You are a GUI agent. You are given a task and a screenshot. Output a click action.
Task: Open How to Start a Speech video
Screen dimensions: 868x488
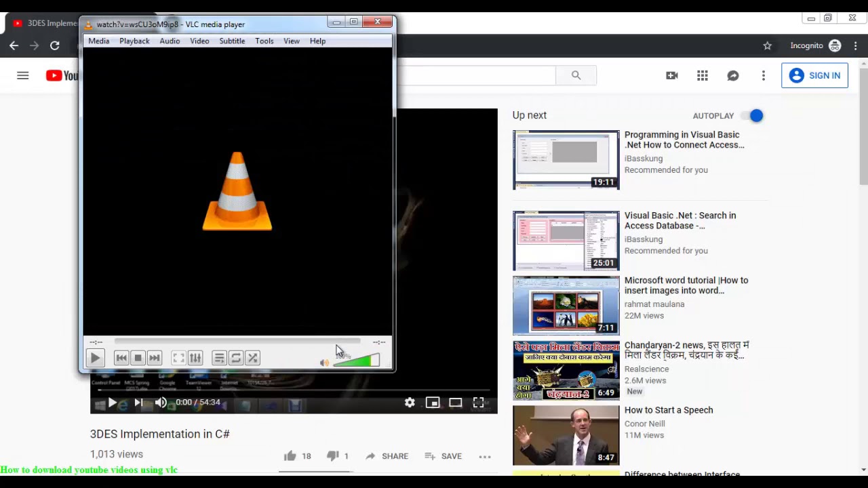(669, 410)
